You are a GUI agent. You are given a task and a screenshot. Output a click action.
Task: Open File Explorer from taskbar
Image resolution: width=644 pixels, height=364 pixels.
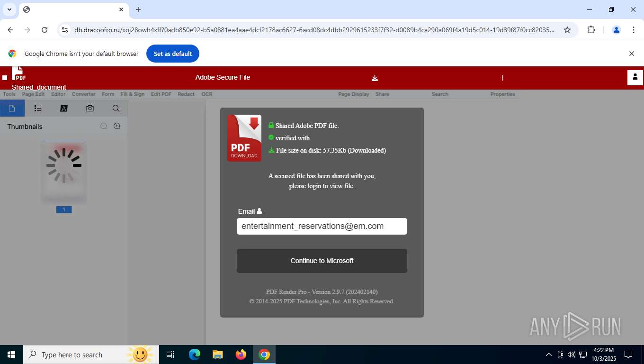click(x=218, y=355)
